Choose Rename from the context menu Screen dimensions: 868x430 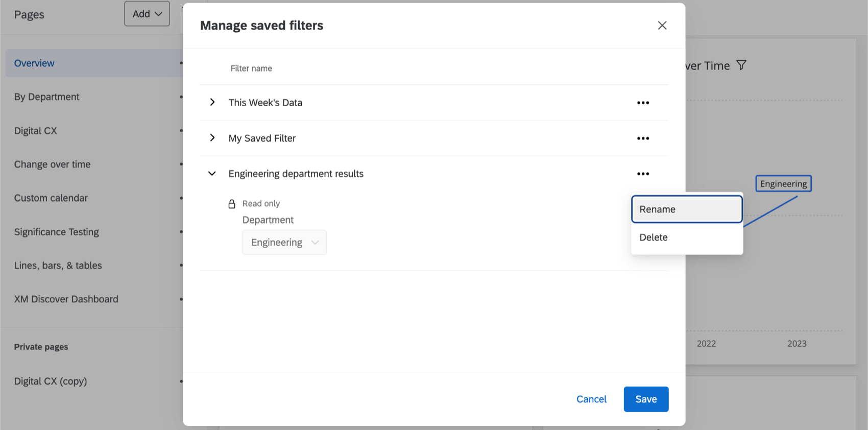[x=687, y=209]
